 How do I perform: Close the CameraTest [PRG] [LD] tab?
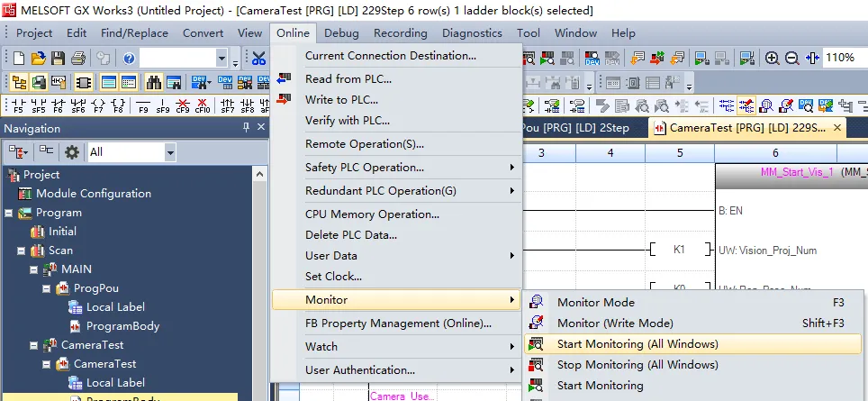tap(839, 128)
